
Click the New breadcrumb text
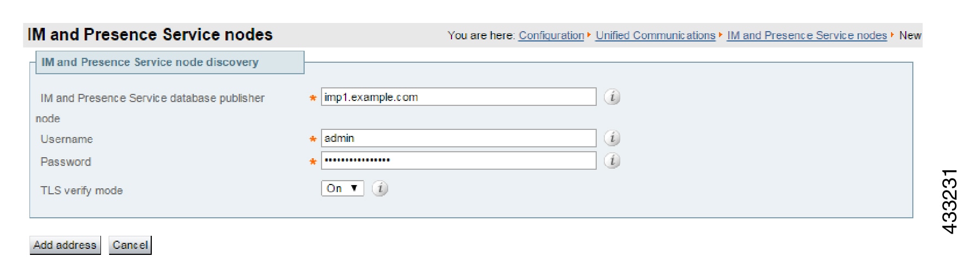(x=910, y=35)
